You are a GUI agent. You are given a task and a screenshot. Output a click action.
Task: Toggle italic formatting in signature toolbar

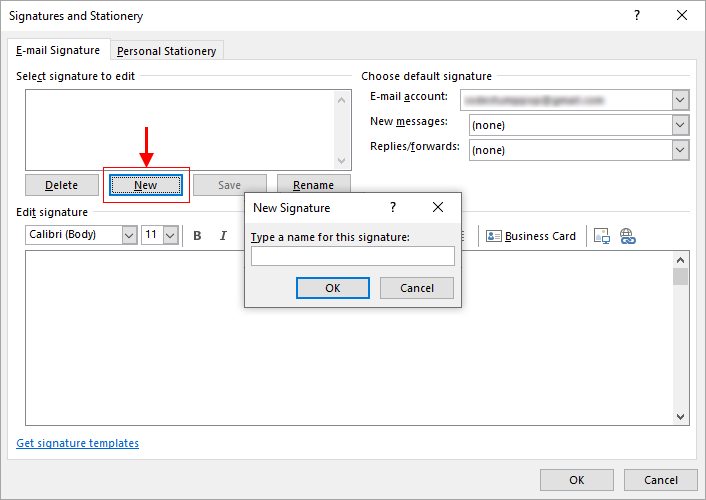click(x=225, y=236)
